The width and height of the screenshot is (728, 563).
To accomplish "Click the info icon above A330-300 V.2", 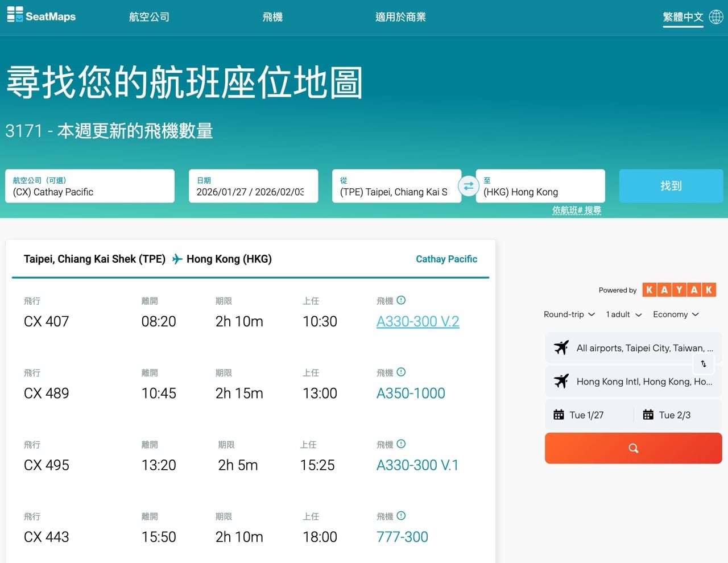I will [401, 300].
